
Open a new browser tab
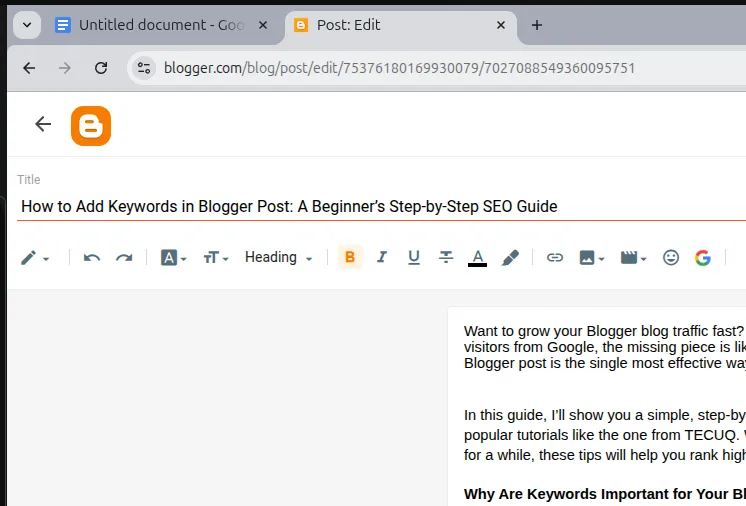[x=537, y=25]
